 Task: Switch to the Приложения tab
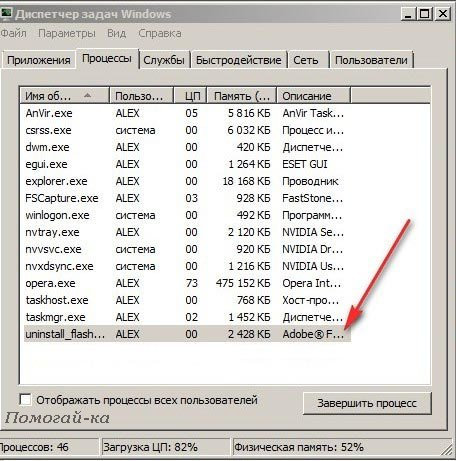tap(39, 60)
